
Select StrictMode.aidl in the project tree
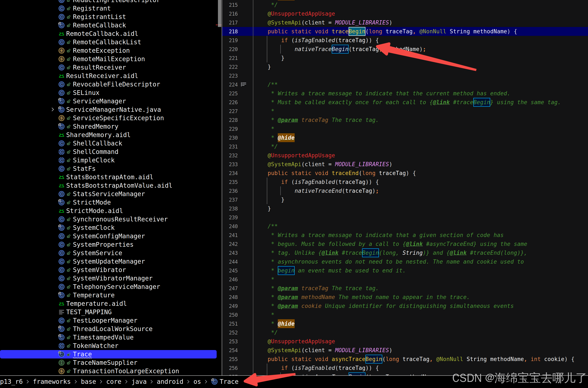click(94, 211)
